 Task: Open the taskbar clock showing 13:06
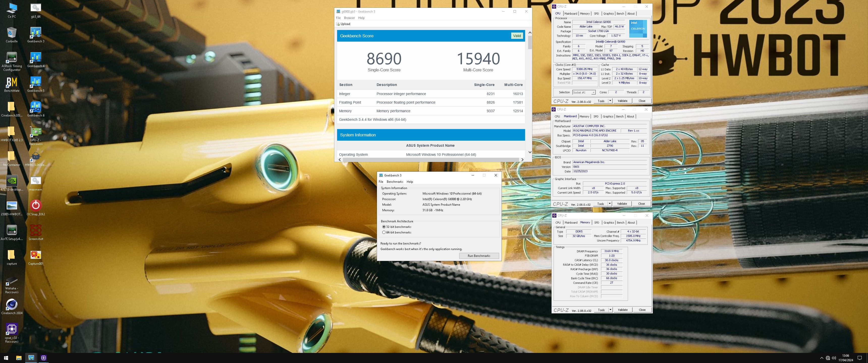point(846,358)
